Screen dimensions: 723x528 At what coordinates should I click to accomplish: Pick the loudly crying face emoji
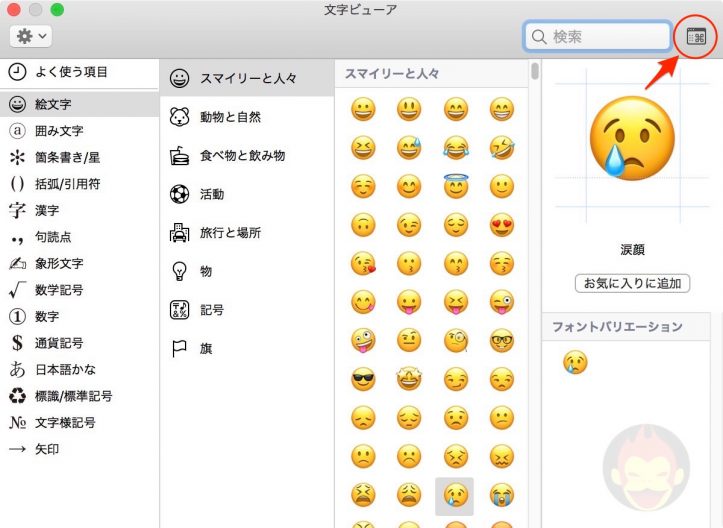pyautogui.click(x=502, y=495)
